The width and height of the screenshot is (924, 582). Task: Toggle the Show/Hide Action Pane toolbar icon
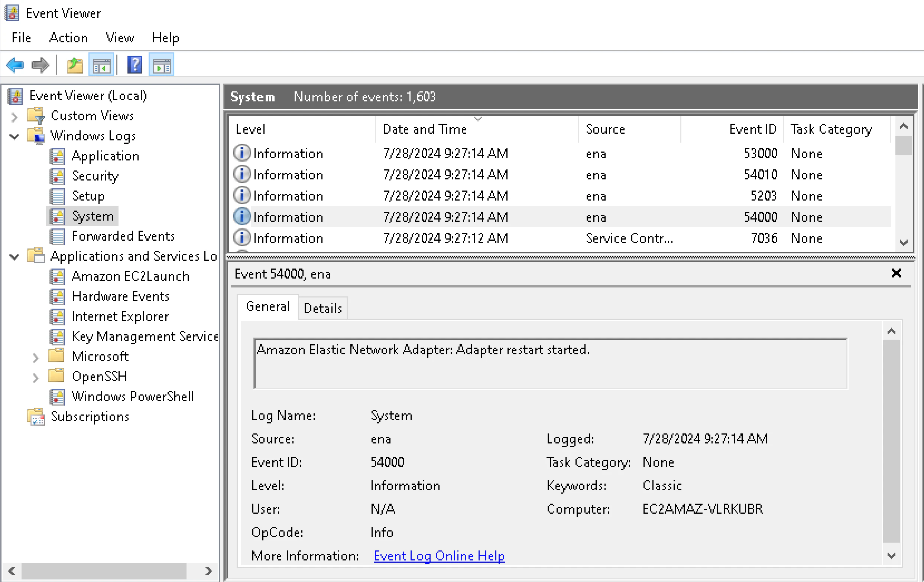pyautogui.click(x=162, y=65)
